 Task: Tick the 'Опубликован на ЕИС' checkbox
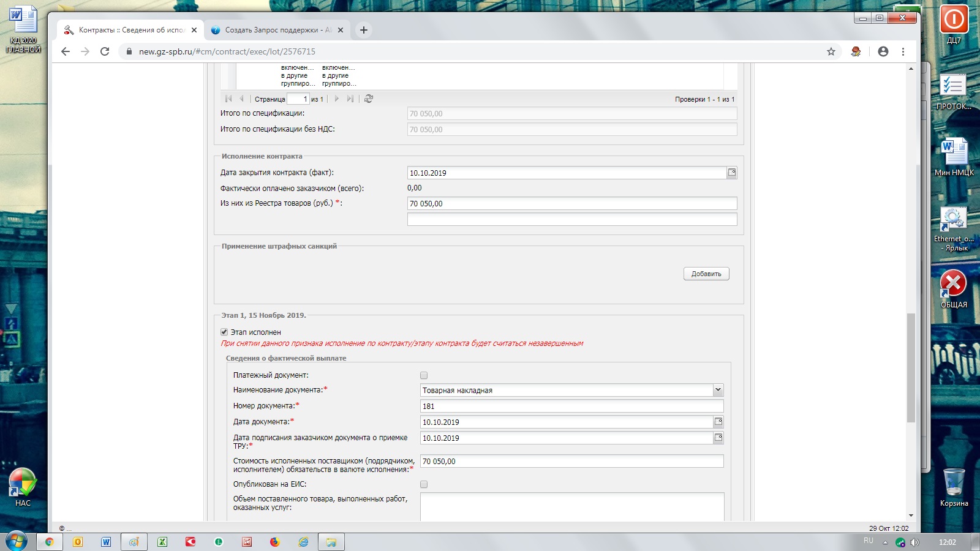[x=424, y=484]
